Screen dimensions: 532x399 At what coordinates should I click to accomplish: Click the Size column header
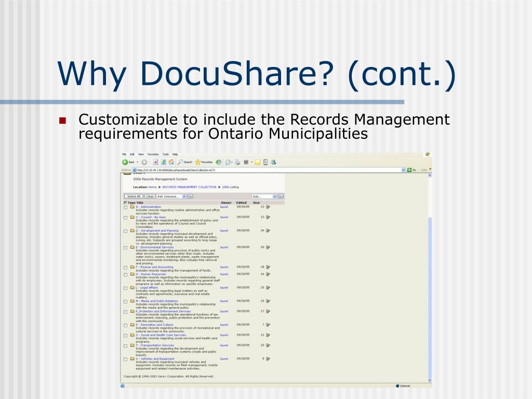click(x=257, y=203)
